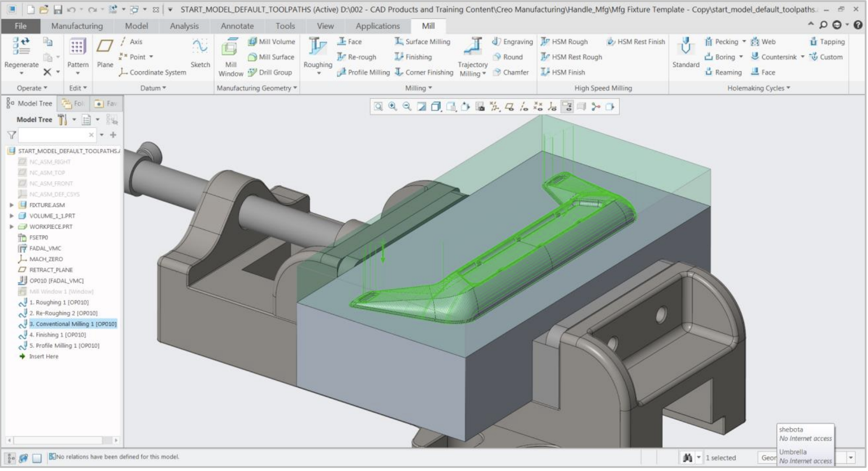Expand the FIXTURE.ASM tree node
The image size is (868, 471).
[12, 205]
